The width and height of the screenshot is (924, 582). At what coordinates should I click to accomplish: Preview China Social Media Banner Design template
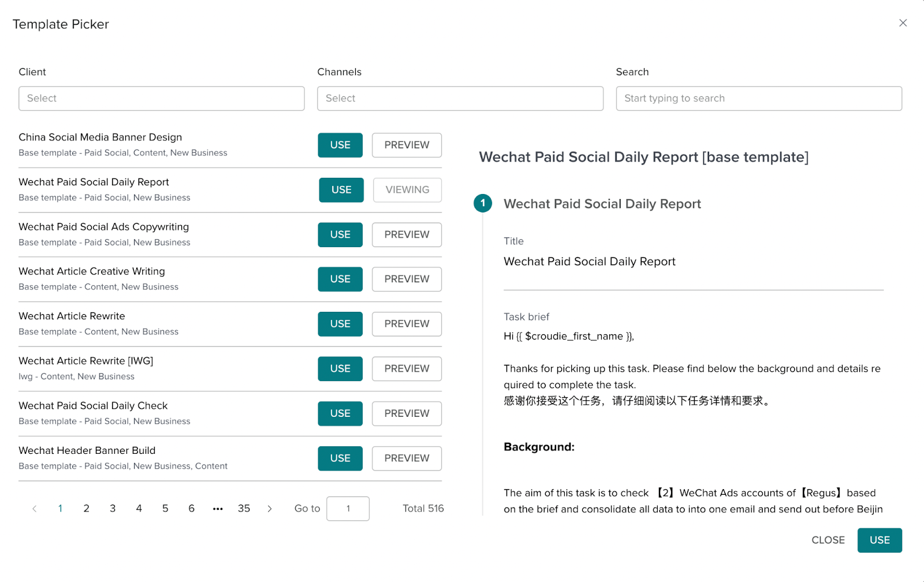(407, 145)
